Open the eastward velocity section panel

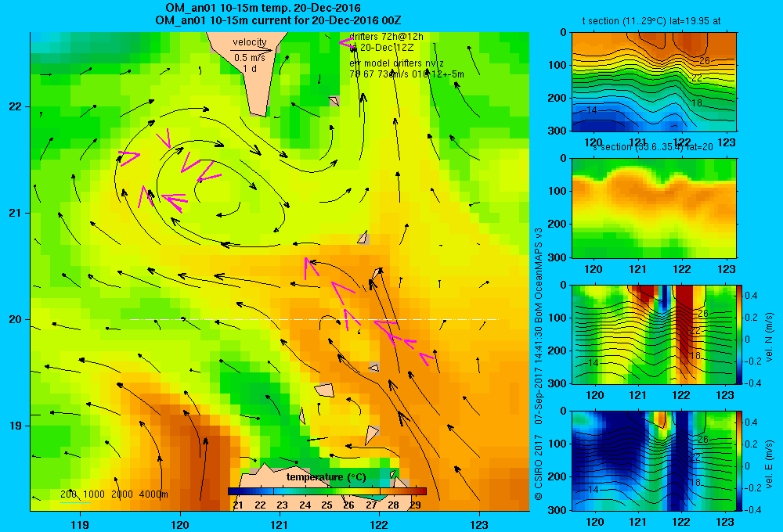tap(654, 461)
